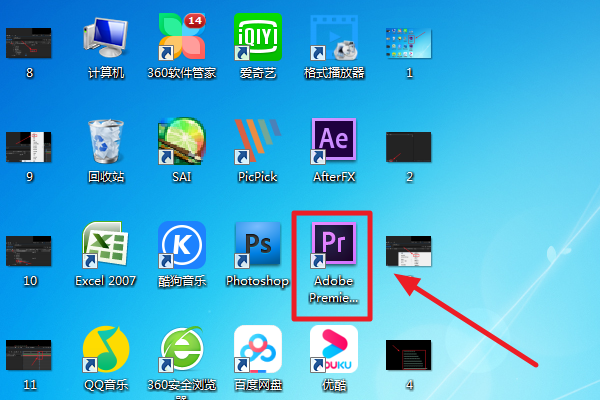Select the AfterFX shortcut icon
This screenshot has height=400, width=600.
tap(334, 140)
